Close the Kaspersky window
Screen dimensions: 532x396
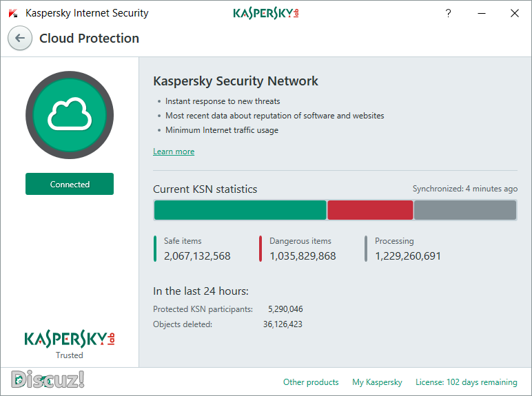point(515,13)
